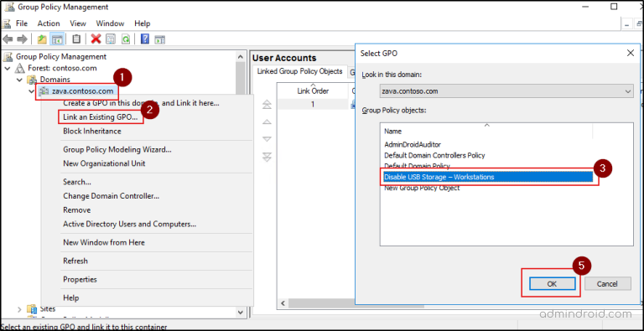Select AdminDroidAuditor in the GPO list
The image size is (644, 331).
pos(413,145)
